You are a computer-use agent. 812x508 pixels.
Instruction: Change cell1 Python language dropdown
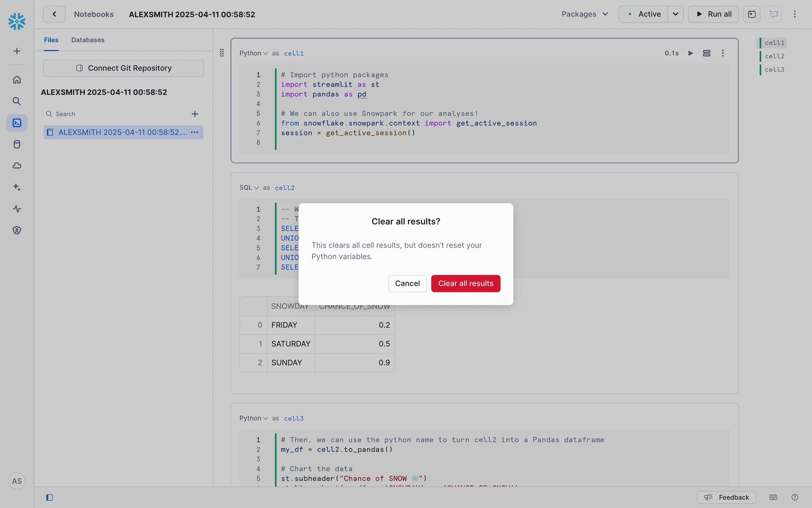pos(253,53)
